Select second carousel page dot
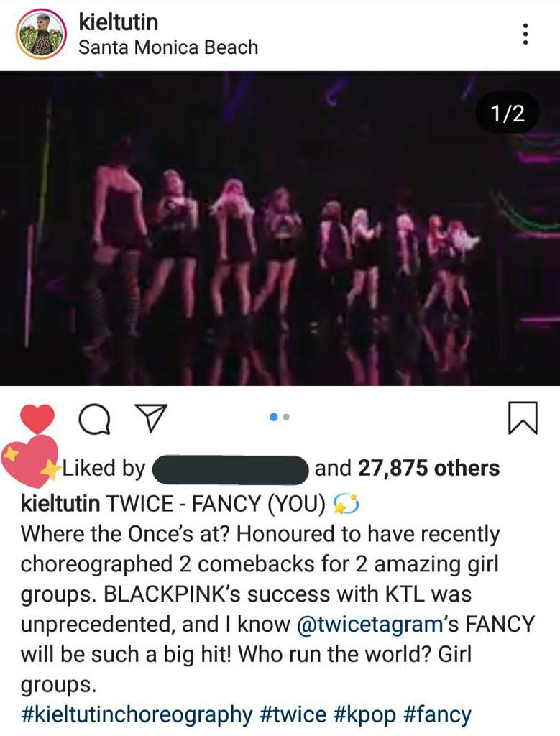Viewport: 560px width, 736px height. [x=286, y=417]
